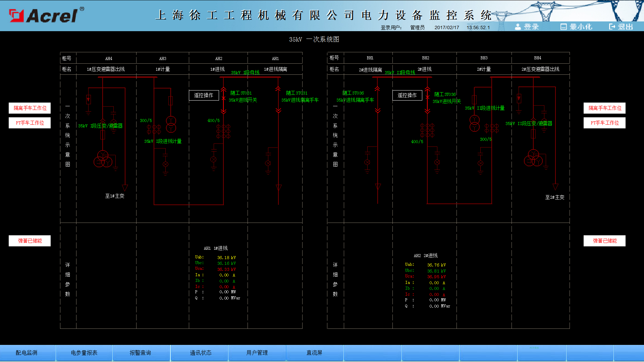Open the 报警查询 menu item
This screenshot has width=644, height=362.
pyautogui.click(x=141, y=353)
